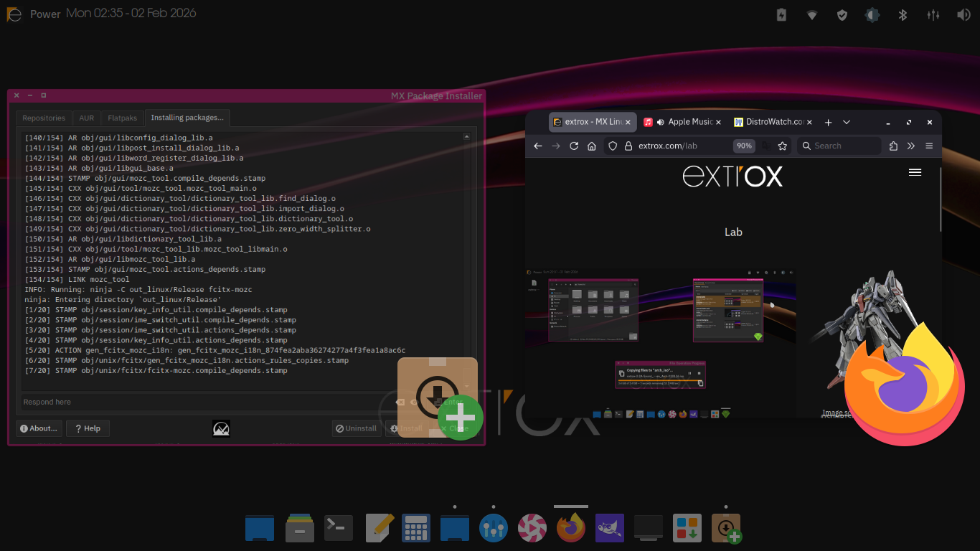Open the text editor with pencil icon

(377, 528)
